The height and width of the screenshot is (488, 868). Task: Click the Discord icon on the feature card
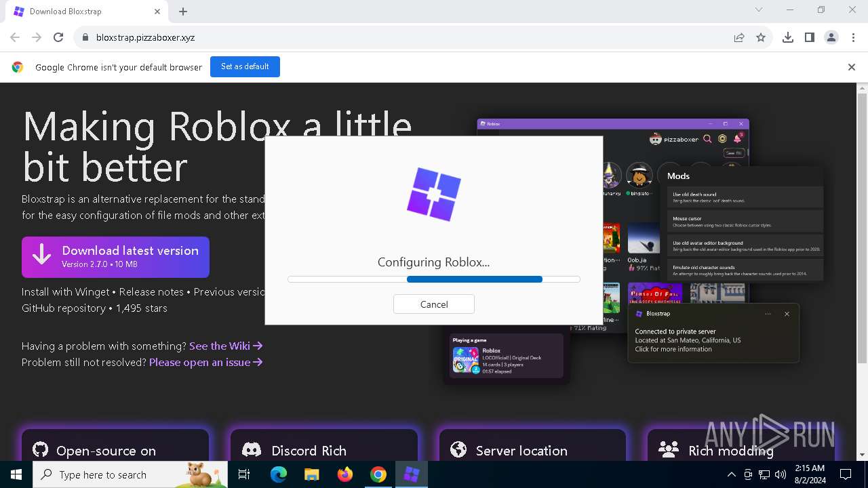[x=252, y=450]
